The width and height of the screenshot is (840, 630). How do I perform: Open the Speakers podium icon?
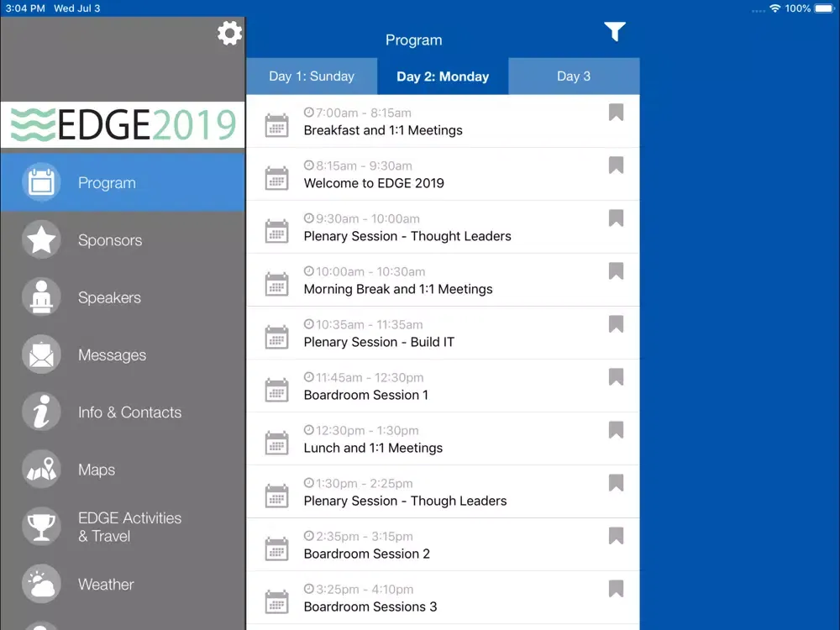[x=41, y=297]
